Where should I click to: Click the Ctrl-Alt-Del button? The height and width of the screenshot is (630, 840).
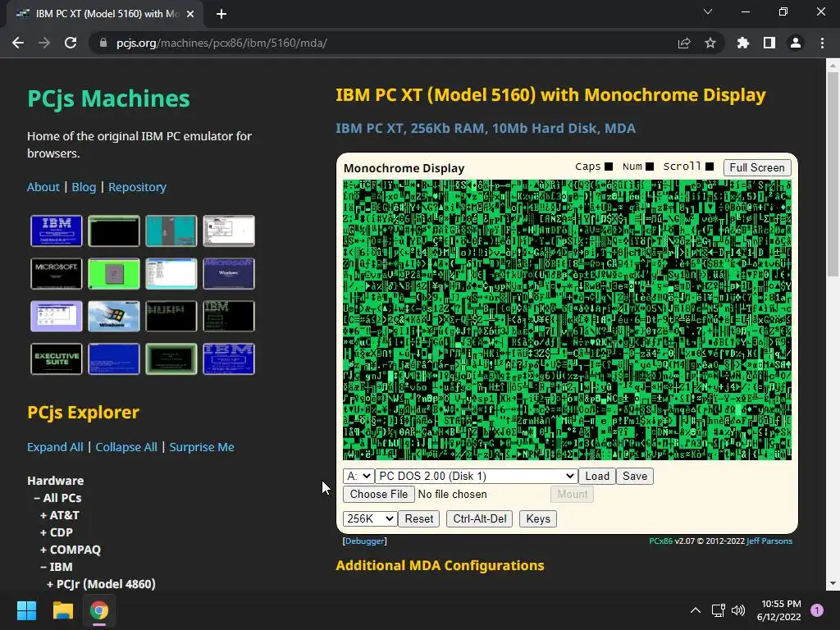479,518
